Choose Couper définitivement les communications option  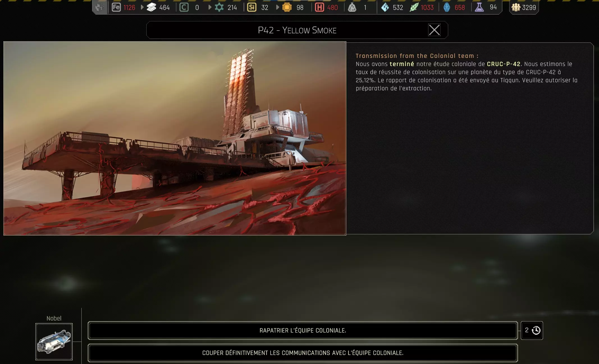point(303,353)
